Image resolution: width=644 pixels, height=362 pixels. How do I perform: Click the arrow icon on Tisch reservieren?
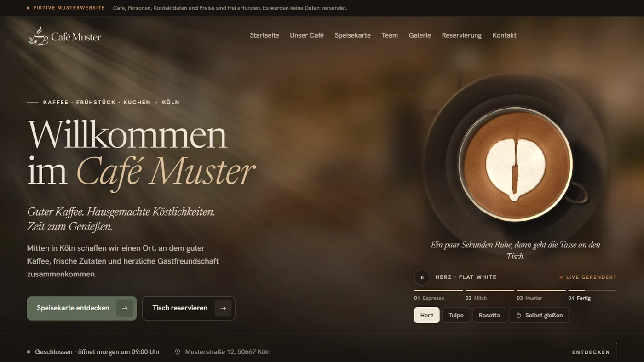pos(223,308)
